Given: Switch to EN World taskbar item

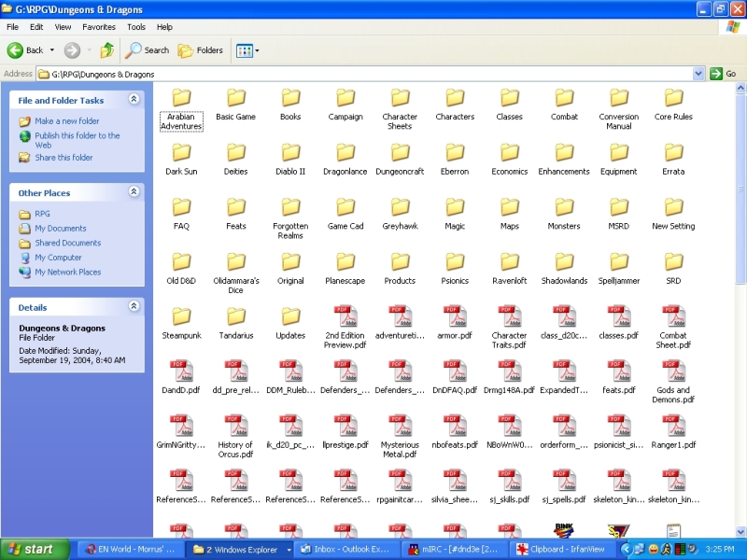Looking at the screenshot, I should (130, 550).
